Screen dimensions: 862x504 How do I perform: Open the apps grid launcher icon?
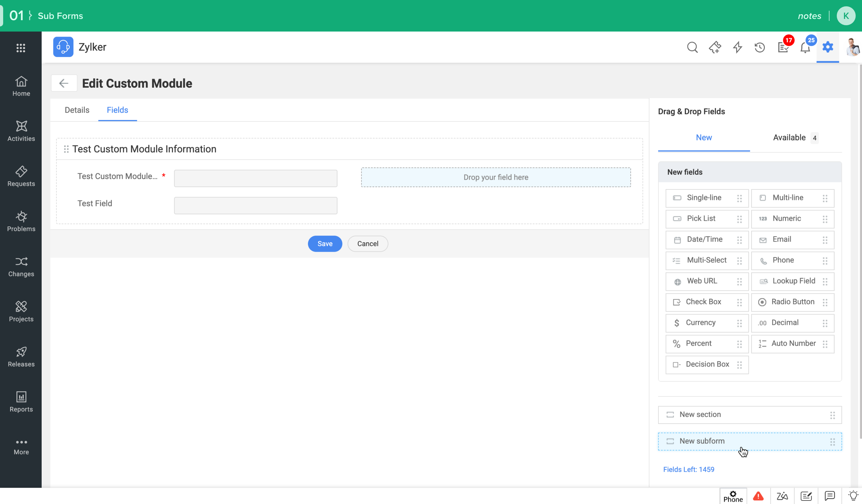coord(21,48)
